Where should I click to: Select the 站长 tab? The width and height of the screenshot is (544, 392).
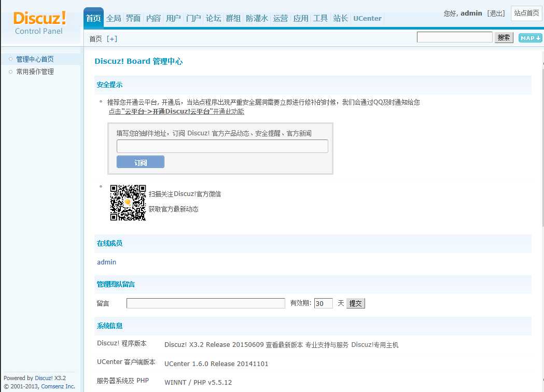[340, 18]
